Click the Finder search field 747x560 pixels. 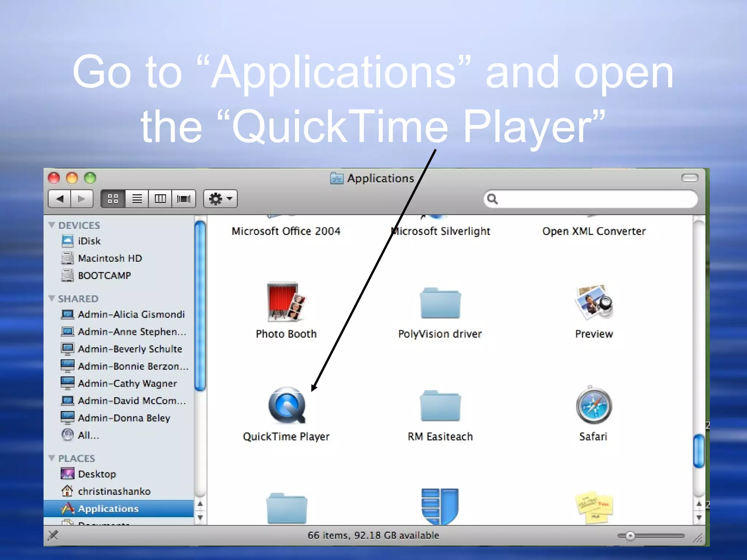[x=591, y=199]
